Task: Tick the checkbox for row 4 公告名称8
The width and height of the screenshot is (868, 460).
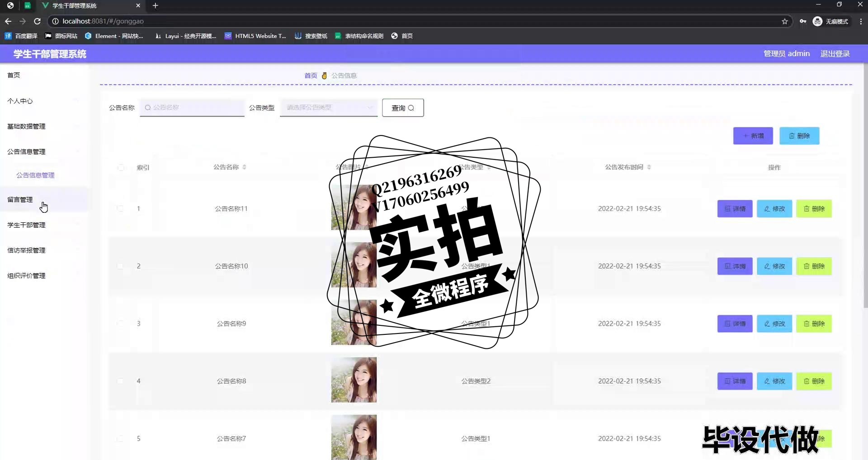Action: coord(120,381)
